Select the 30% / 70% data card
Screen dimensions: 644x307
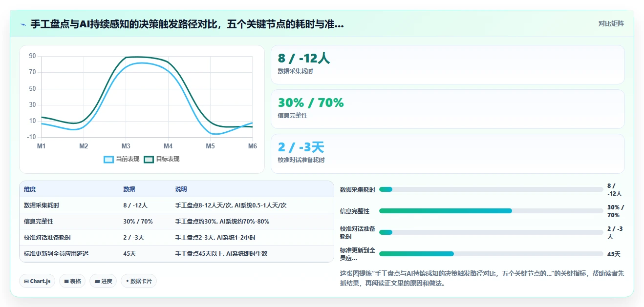(x=448, y=109)
